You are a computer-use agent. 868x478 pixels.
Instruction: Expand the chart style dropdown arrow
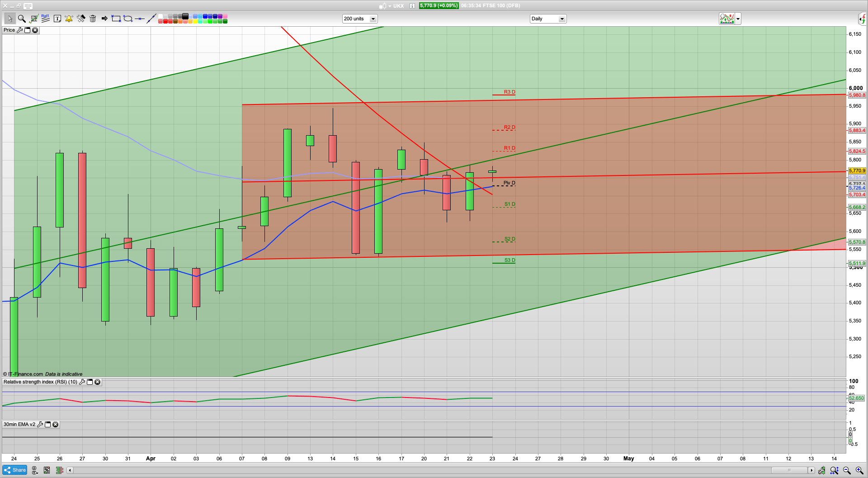tap(738, 19)
